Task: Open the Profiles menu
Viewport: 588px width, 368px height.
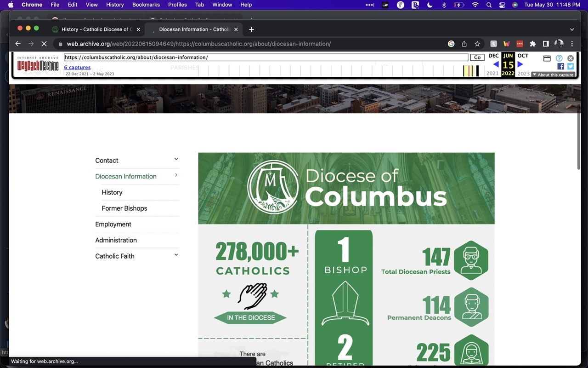Action: 177,5
